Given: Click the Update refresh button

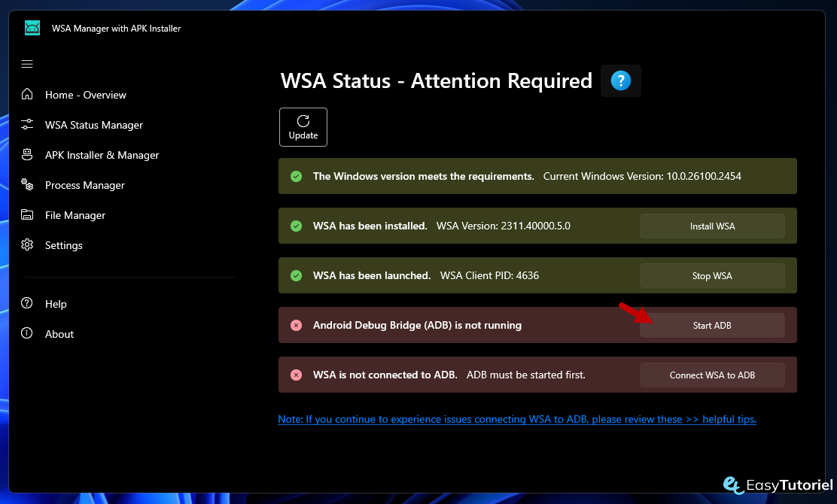Looking at the screenshot, I should pos(303,127).
